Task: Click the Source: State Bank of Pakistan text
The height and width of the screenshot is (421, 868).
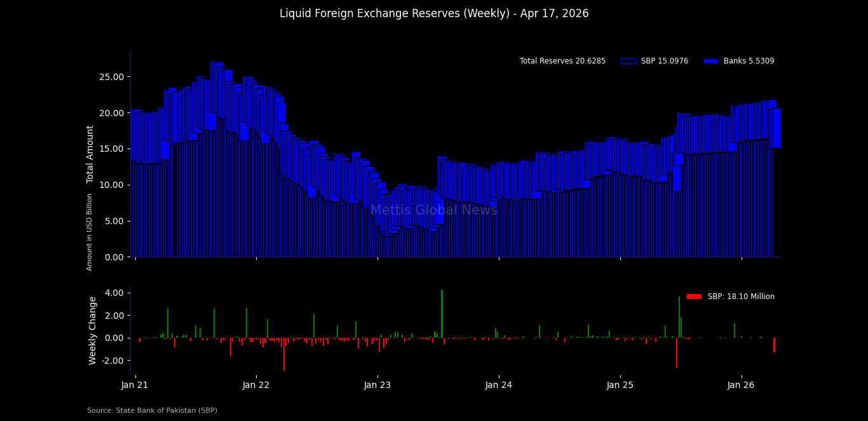Action: click(x=152, y=411)
